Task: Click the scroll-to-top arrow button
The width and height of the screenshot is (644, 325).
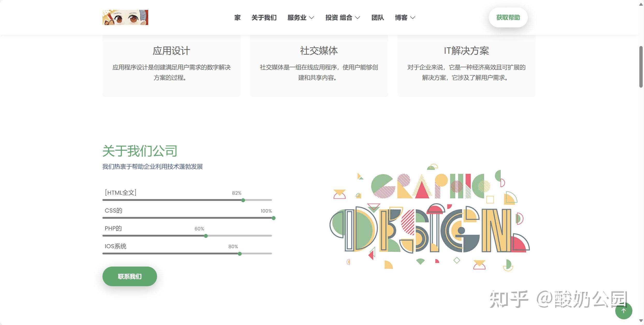Action: [x=624, y=311]
